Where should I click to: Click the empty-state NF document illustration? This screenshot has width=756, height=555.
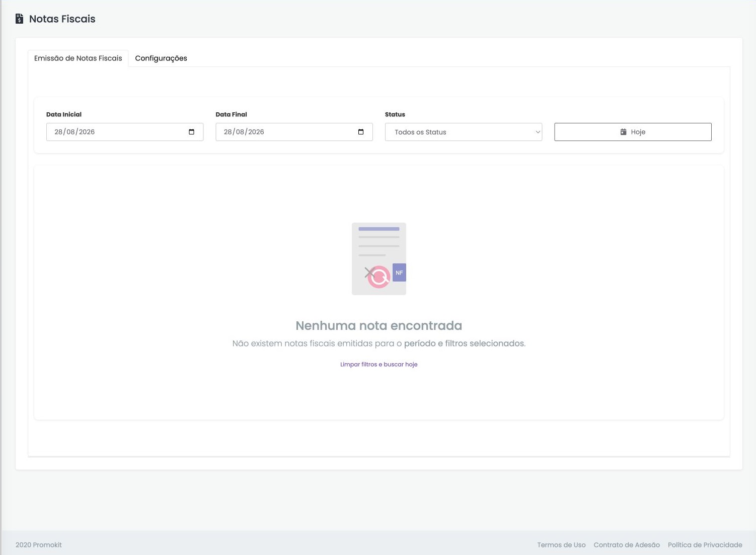click(x=379, y=259)
